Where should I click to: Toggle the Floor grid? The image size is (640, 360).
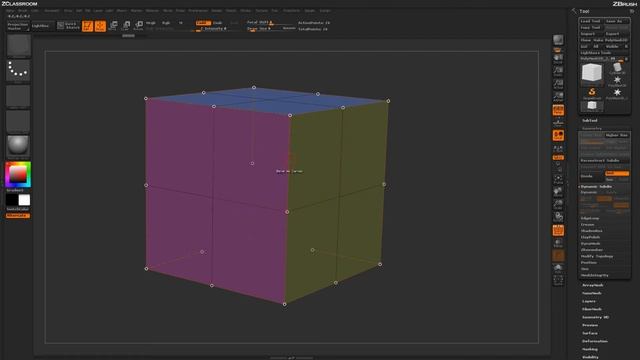point(558,123)
